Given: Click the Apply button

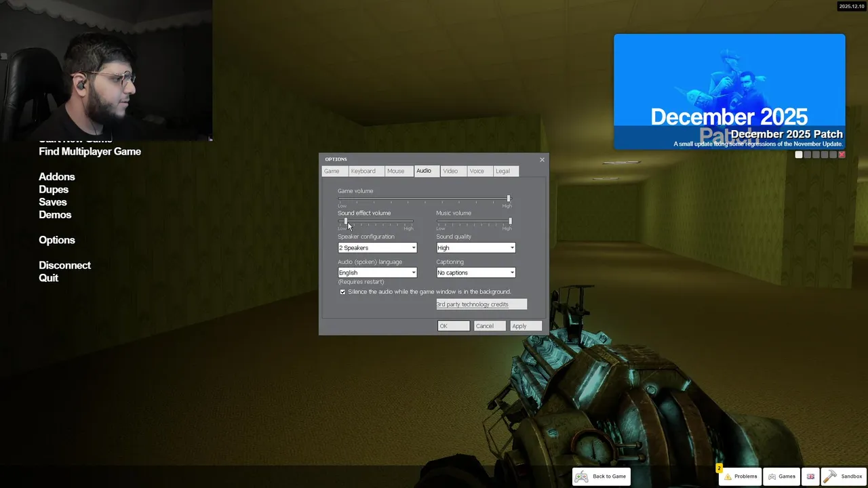Looking at the screenshot, I should [526, 326].
